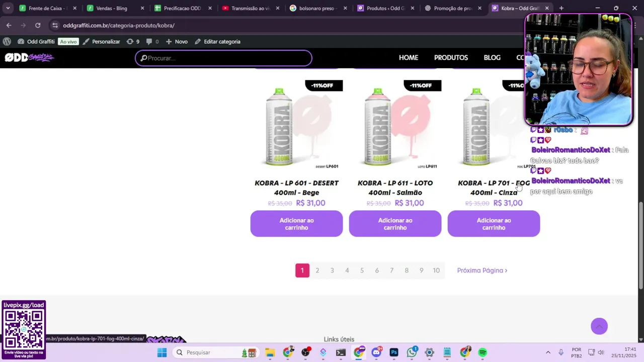Open KOBRA LP 601 DESERT product title
The height and width of the screenshot is (362, 644).
click(296, 188)
